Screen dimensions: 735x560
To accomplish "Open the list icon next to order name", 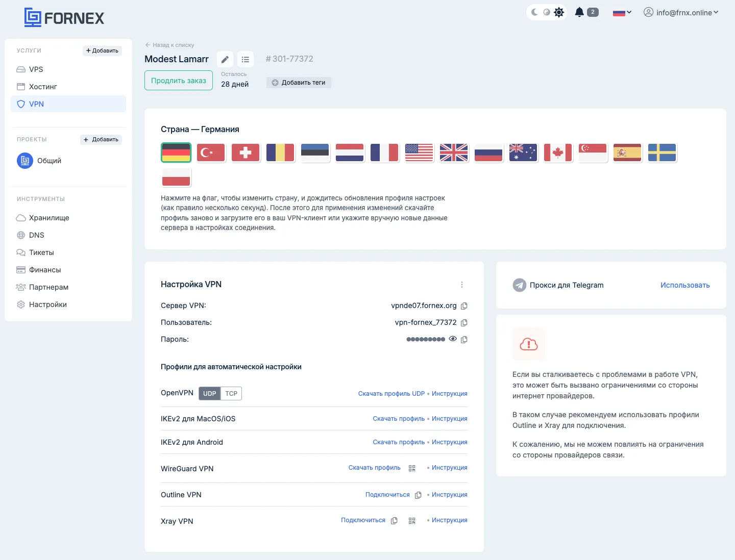I will (x=246, y=59).
